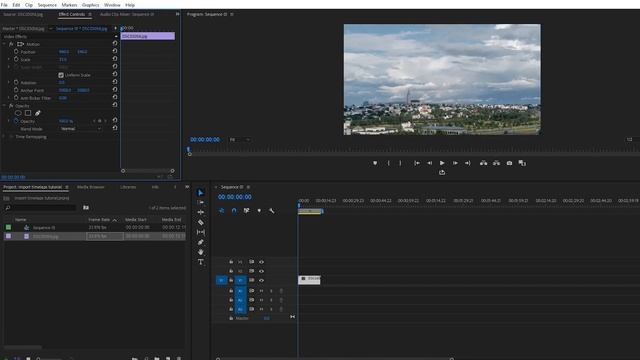Create ellipse mask under Opacity
The image size is (640, 360).
[18, 113]
